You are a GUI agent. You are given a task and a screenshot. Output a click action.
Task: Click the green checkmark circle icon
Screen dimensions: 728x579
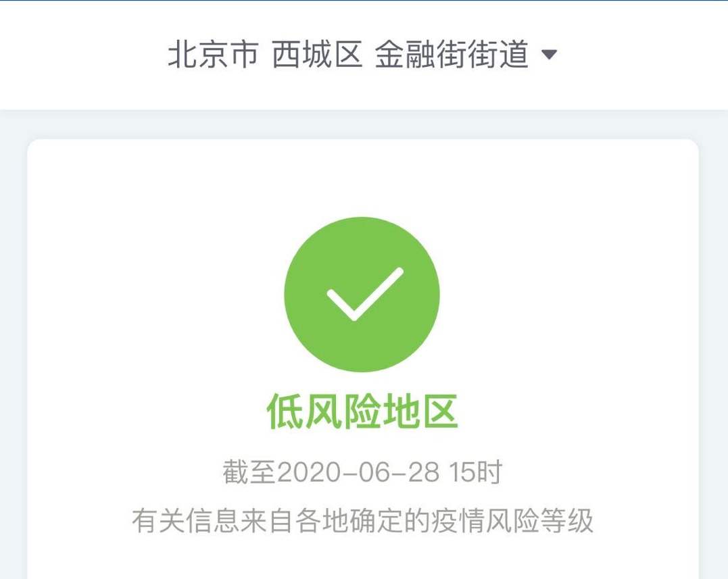(362, 295)
